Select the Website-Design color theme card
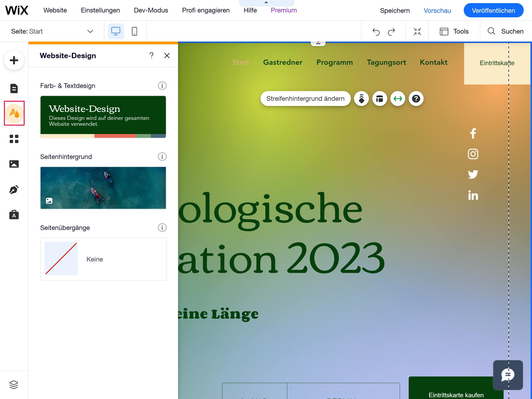The image size is (532, 399). (103, 117)
